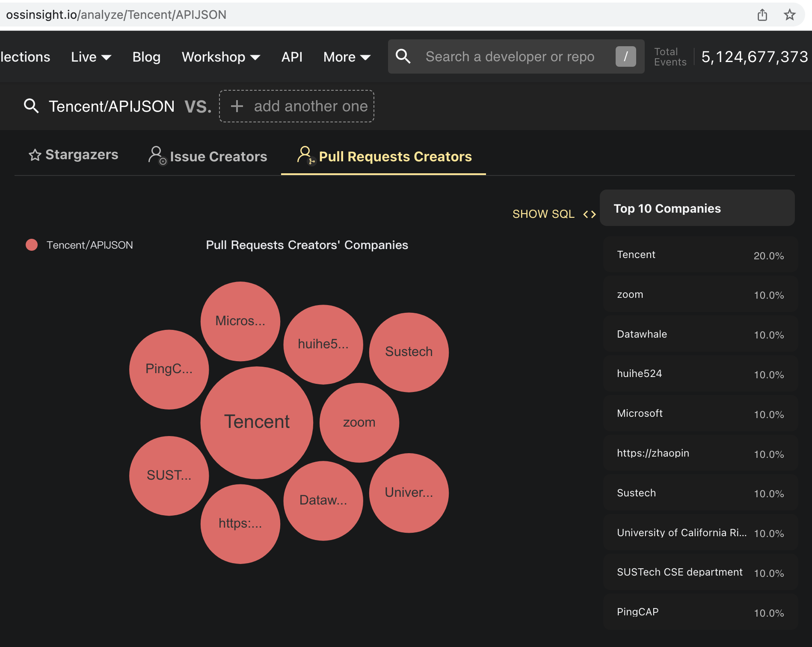Click the browser address bar URL
Viewport: 812px width, 647px height.
[x=116, y=15]
